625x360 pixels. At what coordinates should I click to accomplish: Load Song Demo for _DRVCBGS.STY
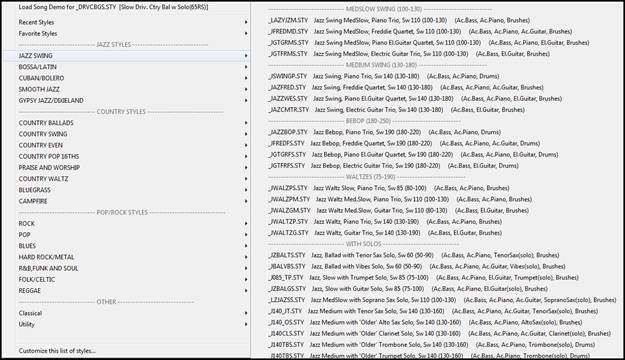pos(113,7)
